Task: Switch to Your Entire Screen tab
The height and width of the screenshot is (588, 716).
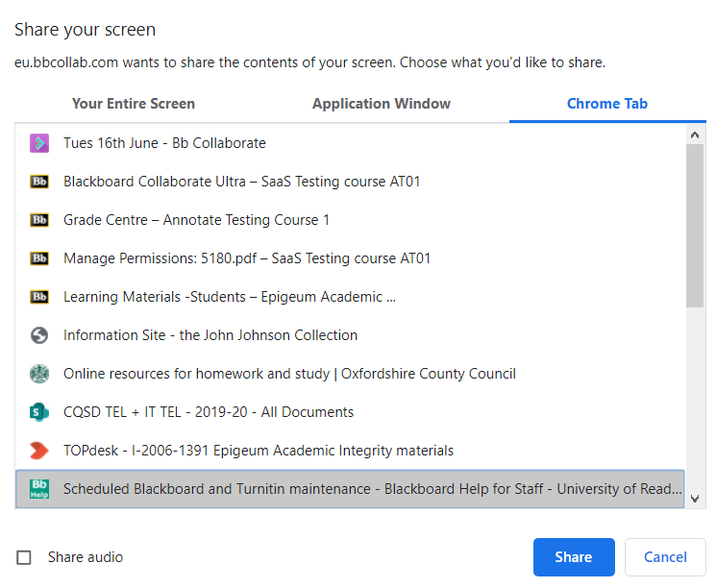Action: coord(134,104)
